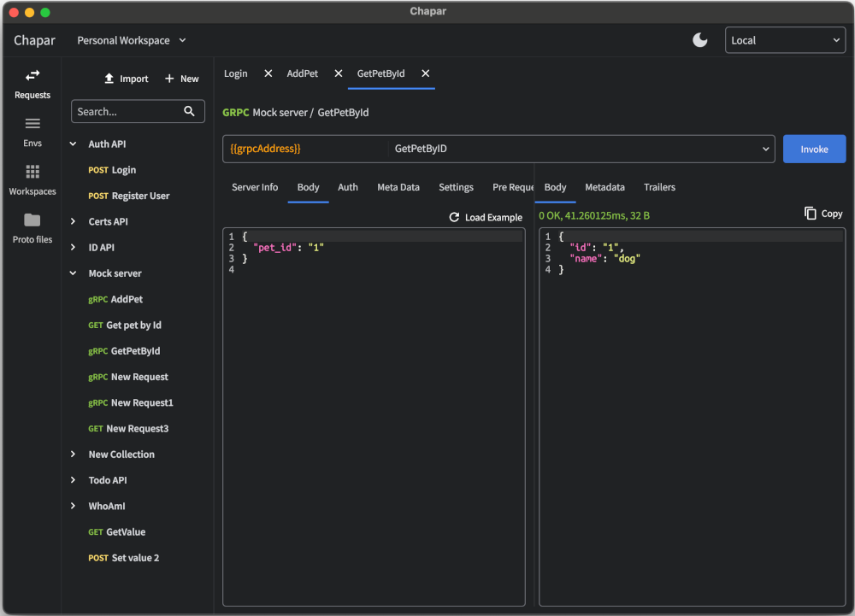This screenshot has width=855, height=616.
Task: Open the POST Login request
Action: point(112,170)
